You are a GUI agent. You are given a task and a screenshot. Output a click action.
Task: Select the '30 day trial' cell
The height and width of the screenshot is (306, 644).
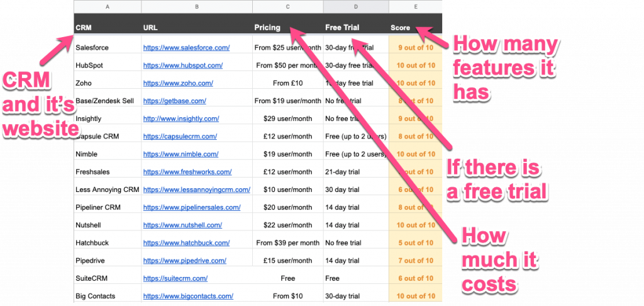point(356,186)
